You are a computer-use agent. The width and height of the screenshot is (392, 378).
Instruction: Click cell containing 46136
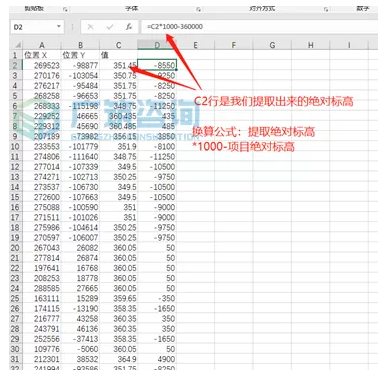[x=80, y=329]
